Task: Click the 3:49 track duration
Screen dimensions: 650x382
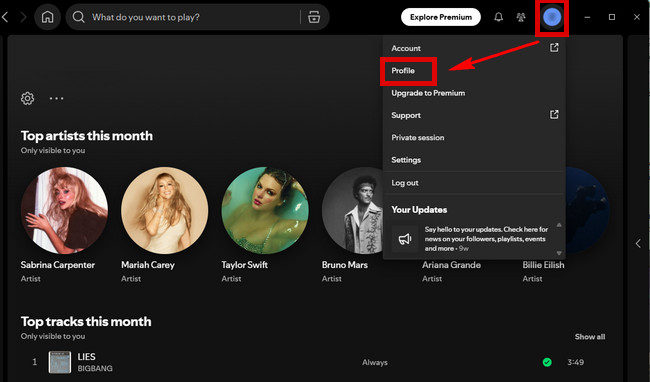Action: [x=575, y=362]
